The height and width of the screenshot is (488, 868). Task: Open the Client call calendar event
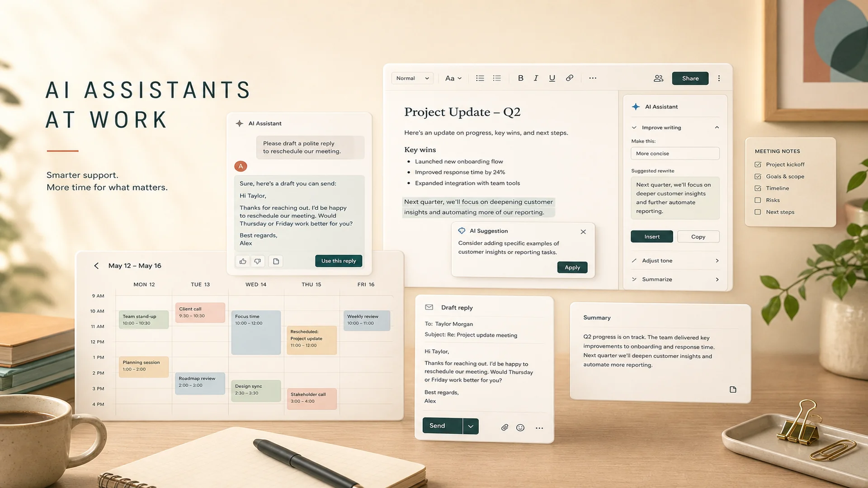tap(200, 312)
